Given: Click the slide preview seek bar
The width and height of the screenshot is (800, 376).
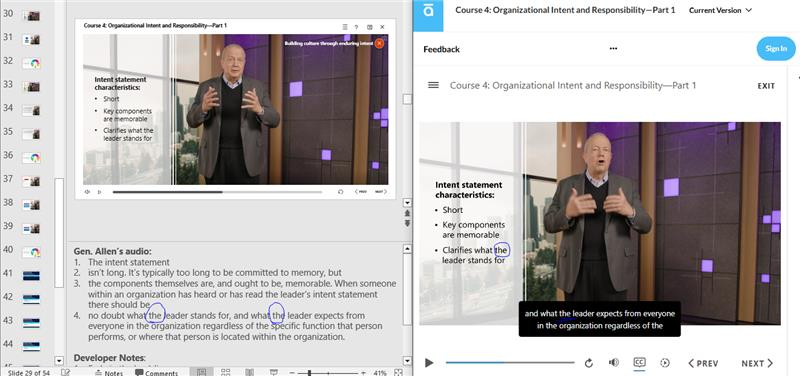Looking at the screenshot, I should [x=217, y=192].
